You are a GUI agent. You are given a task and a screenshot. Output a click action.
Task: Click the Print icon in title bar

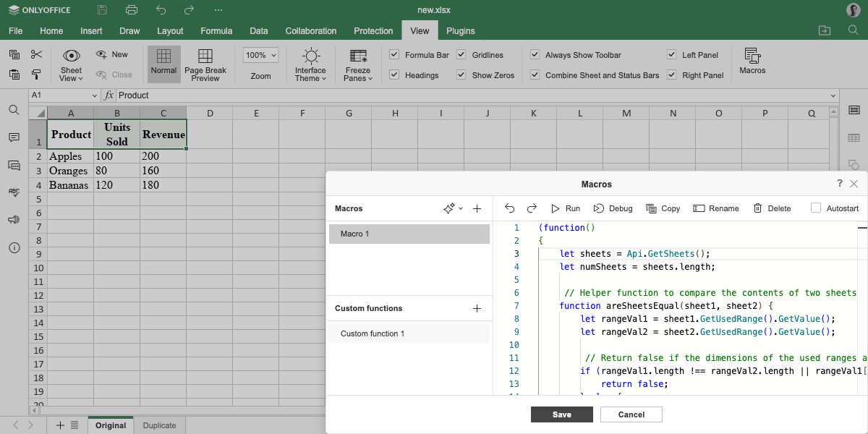(131, 10)
